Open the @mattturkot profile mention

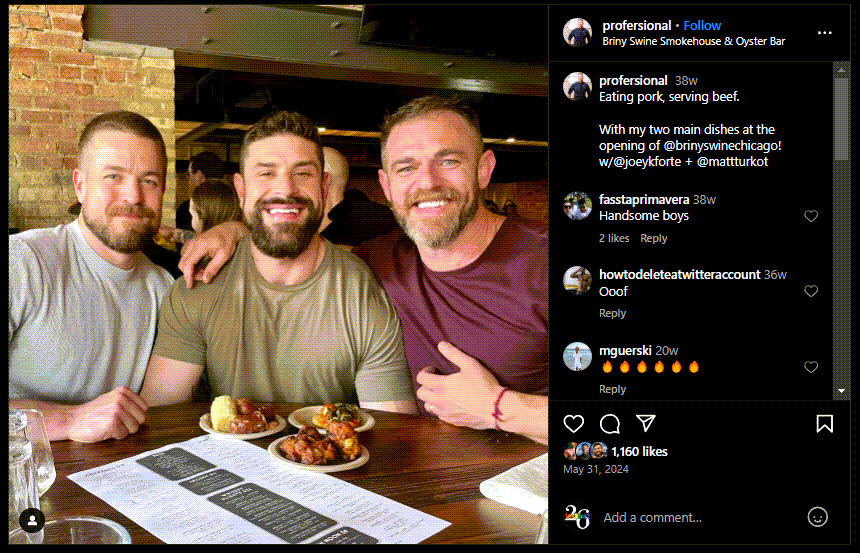[732, 162]
